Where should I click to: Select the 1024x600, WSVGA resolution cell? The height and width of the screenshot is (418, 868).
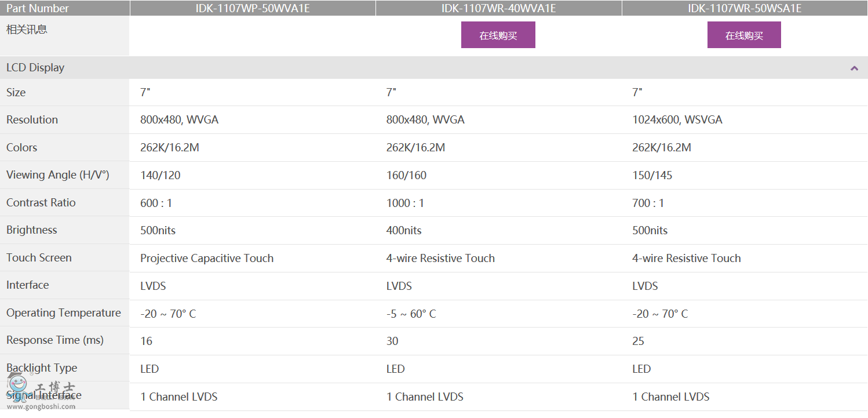pos(677,120)
